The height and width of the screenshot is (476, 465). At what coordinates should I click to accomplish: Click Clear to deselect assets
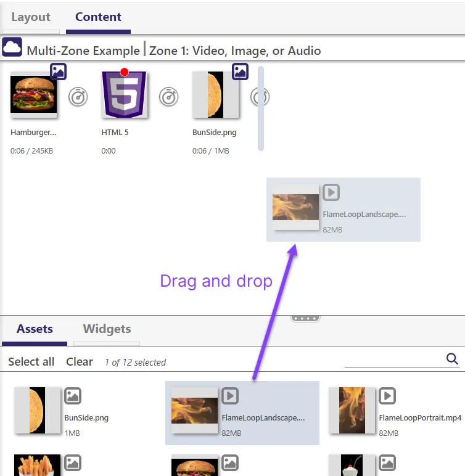point(80,362)
